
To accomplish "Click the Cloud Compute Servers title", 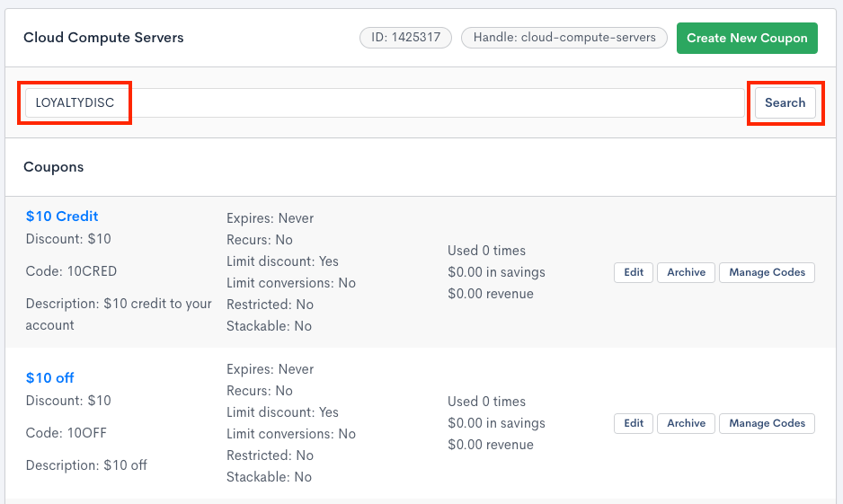I will (103, 38).
